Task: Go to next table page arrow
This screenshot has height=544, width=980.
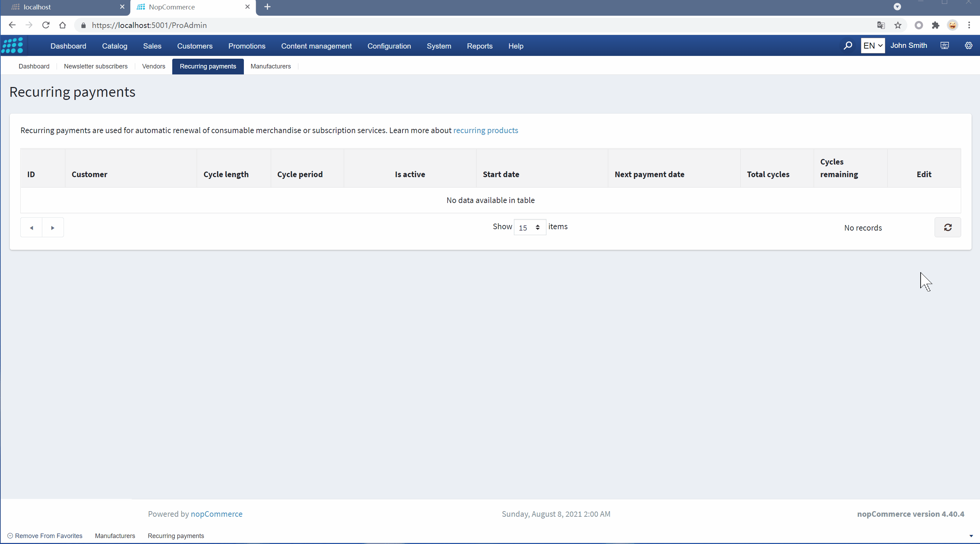Action: tap(53, 227)
